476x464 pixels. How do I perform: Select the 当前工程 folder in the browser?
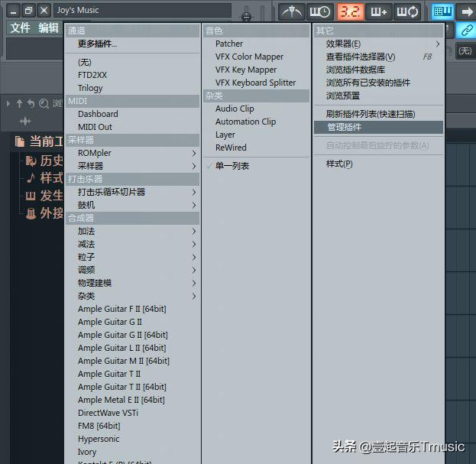coord(42,141)
